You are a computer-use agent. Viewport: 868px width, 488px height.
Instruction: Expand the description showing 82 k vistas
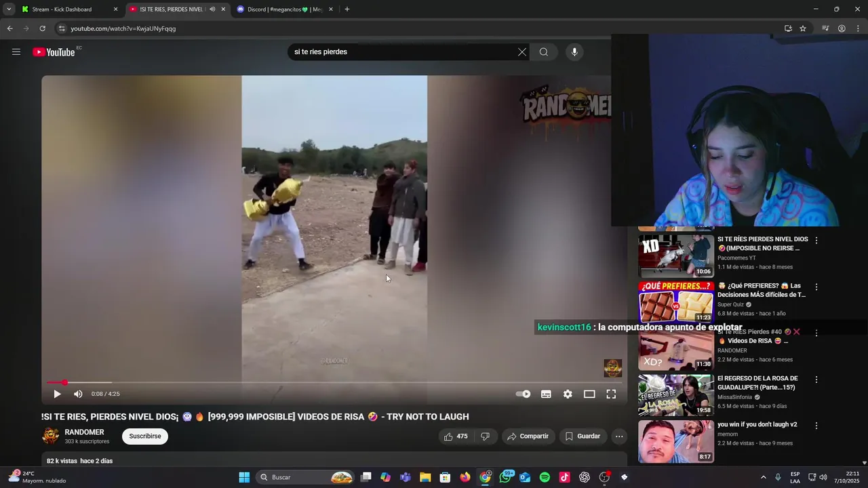point(334,461)
